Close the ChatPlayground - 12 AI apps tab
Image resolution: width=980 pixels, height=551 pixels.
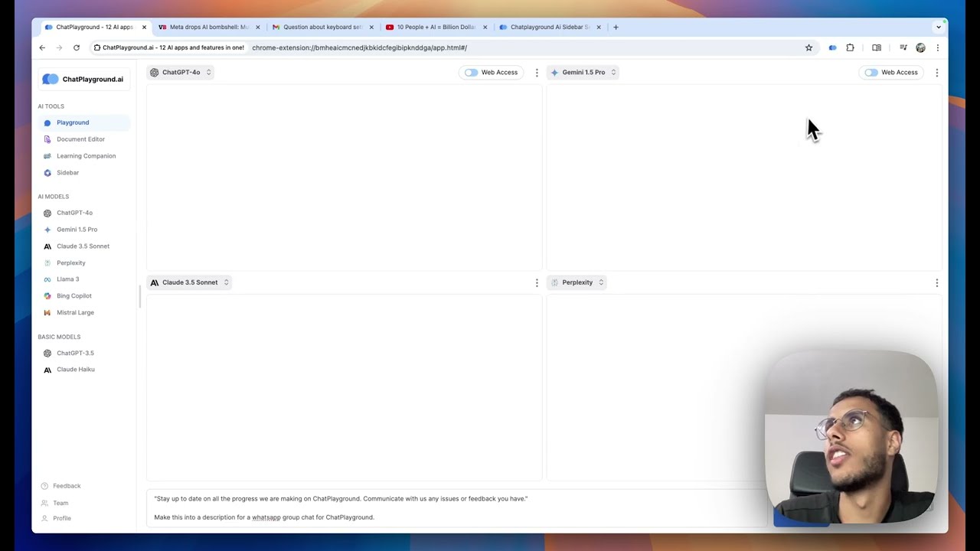pyautogui.click(x=144, y=27)
